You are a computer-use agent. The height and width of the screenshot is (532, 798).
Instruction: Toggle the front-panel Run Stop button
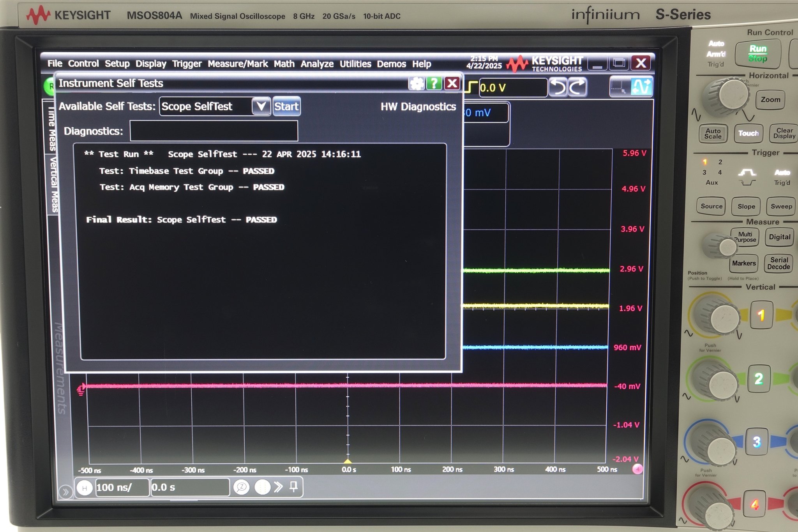[x=757, y=54]
